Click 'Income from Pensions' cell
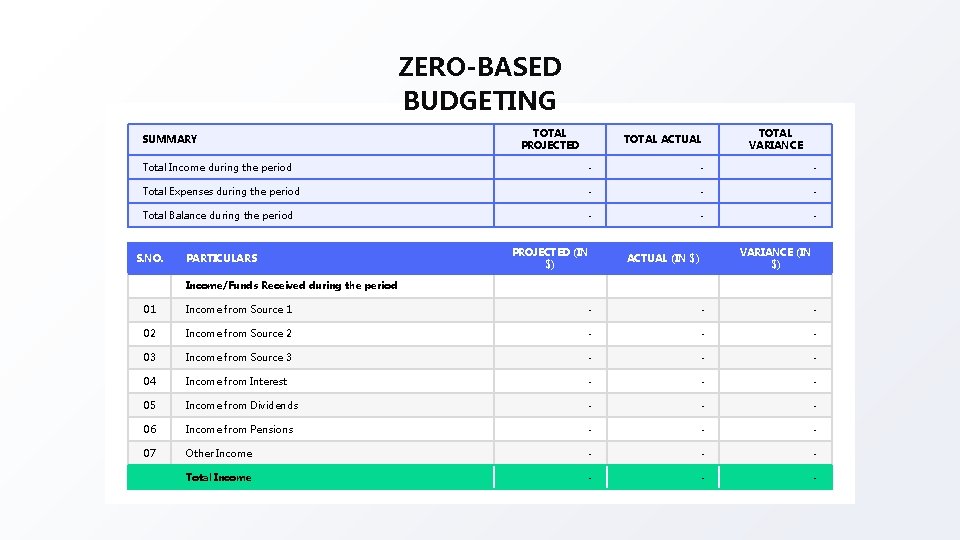 point(332,429)
